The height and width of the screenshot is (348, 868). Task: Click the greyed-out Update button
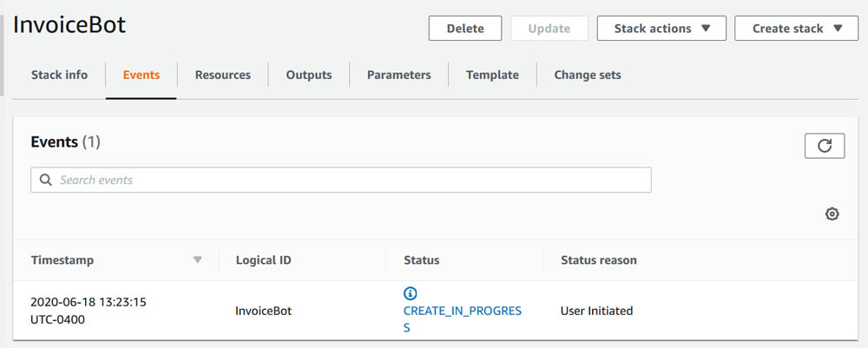(549, 29)
